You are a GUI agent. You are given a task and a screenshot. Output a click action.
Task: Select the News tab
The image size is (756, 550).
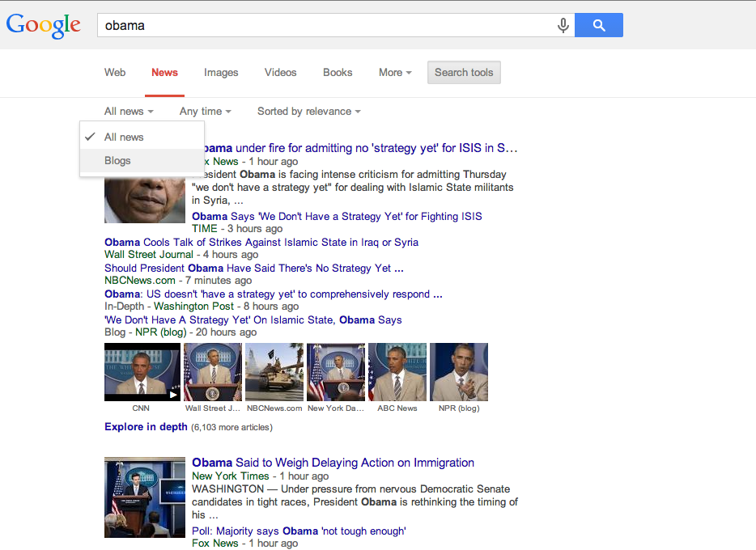click(x=164, y=72)
